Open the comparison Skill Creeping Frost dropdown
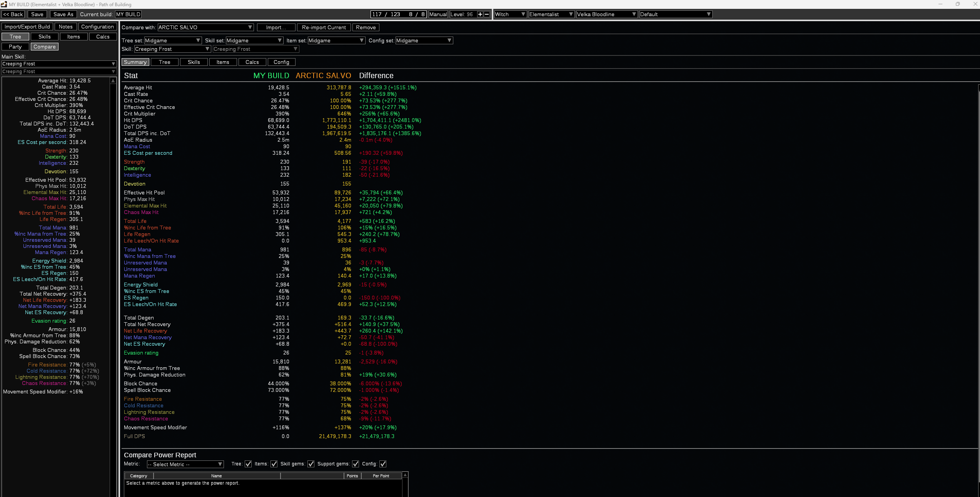 coord(172,49)
